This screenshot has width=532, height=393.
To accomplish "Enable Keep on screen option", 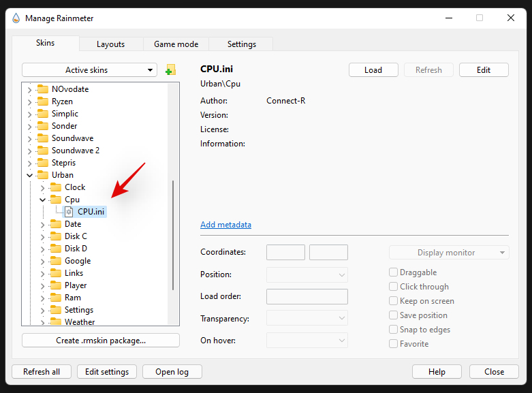I will tap(393, 300).
